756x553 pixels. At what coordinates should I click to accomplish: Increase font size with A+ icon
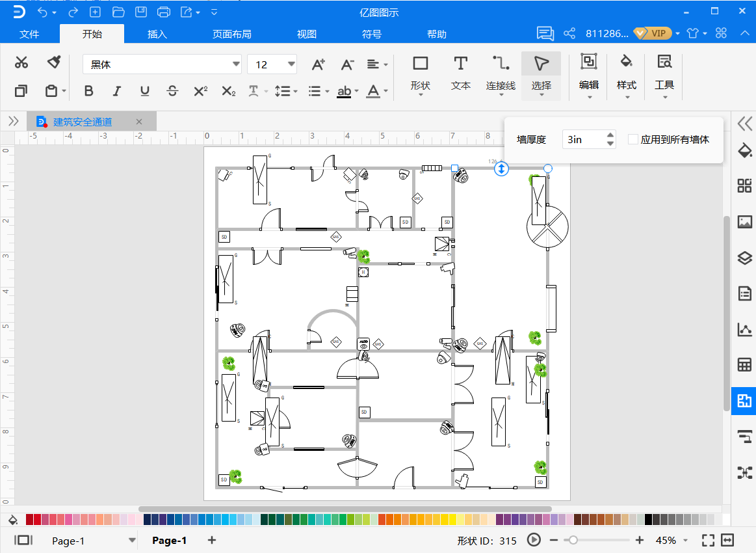coord(319,64)
